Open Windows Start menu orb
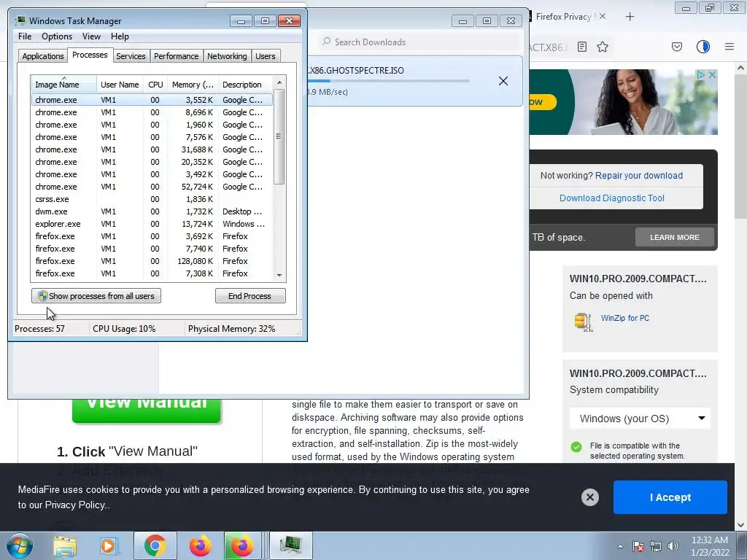 [x=19, y=545]
